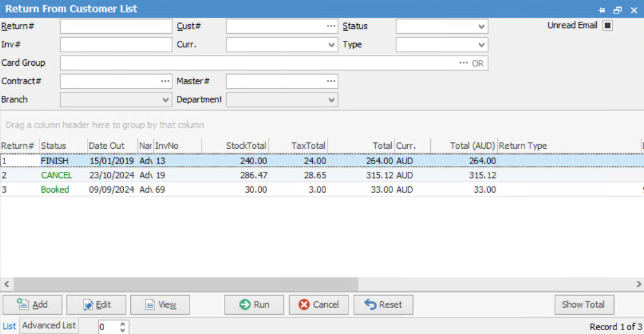Select the List tab
The width and height of the screenshot is (644, 334).
9,326
